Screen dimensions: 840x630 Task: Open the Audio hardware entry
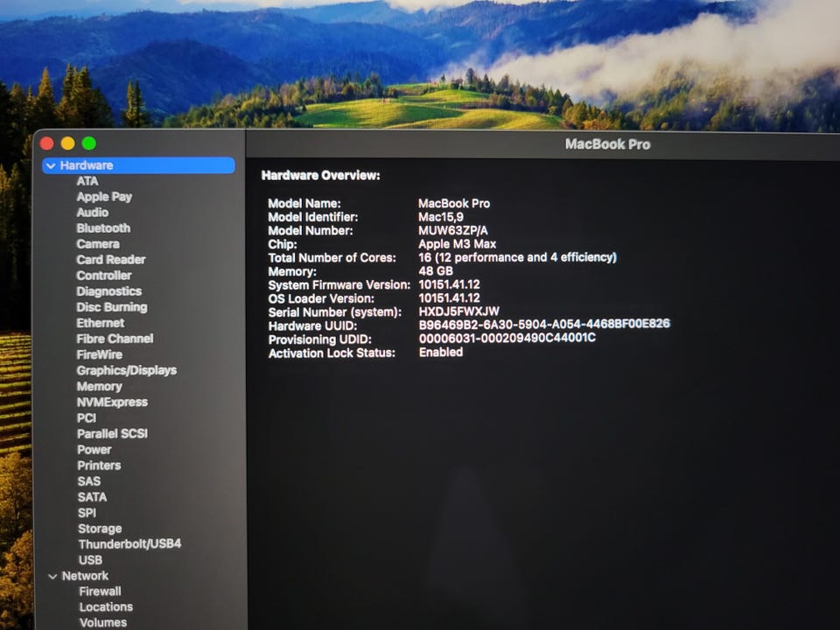[92, 213]
